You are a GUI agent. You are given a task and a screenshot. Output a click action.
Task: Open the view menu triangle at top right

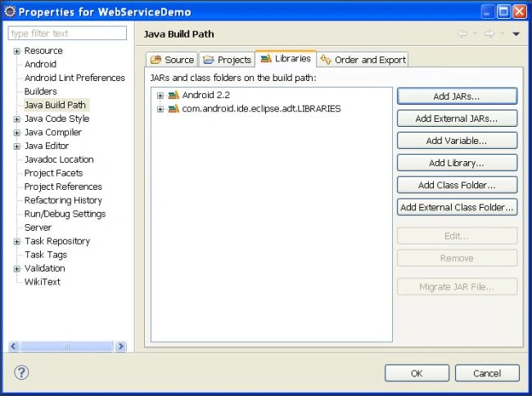point(516,34)
